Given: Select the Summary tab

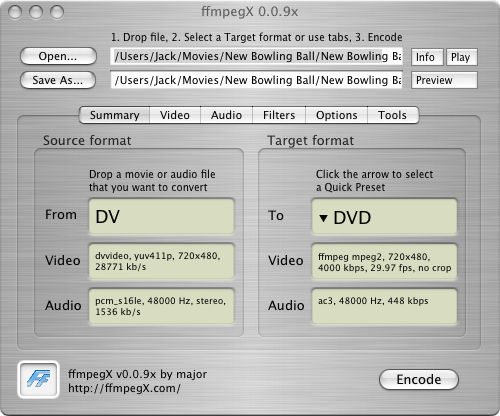Looking at the screenshot, I should [114, 115].
